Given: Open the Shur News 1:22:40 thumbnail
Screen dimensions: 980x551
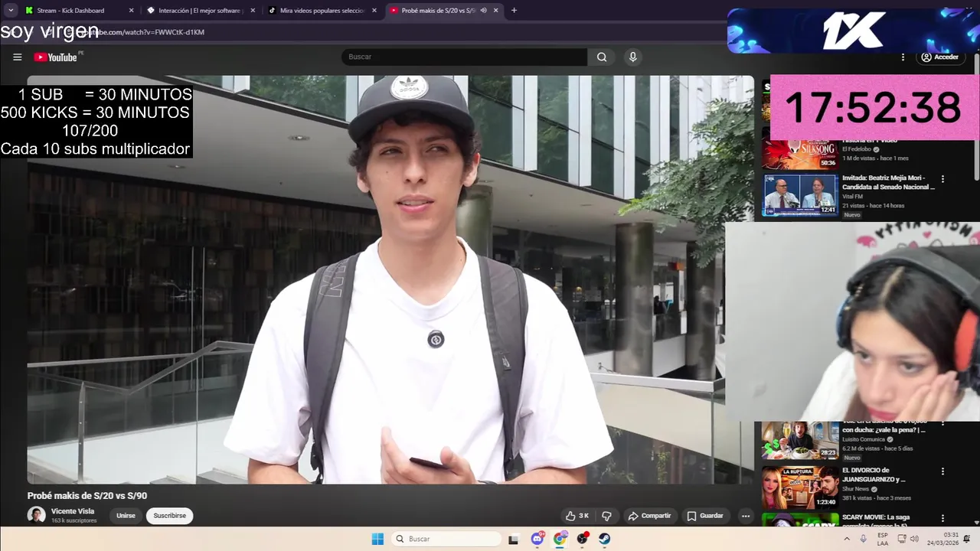Looking at the screenshot, I should [x=799, y=487].
